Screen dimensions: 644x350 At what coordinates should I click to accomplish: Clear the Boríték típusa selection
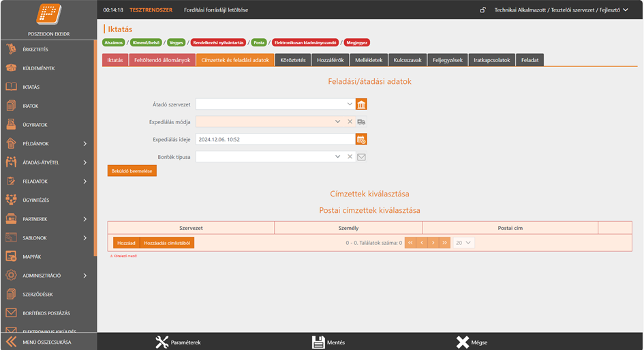pyautogui.click(x=350, y=157)
